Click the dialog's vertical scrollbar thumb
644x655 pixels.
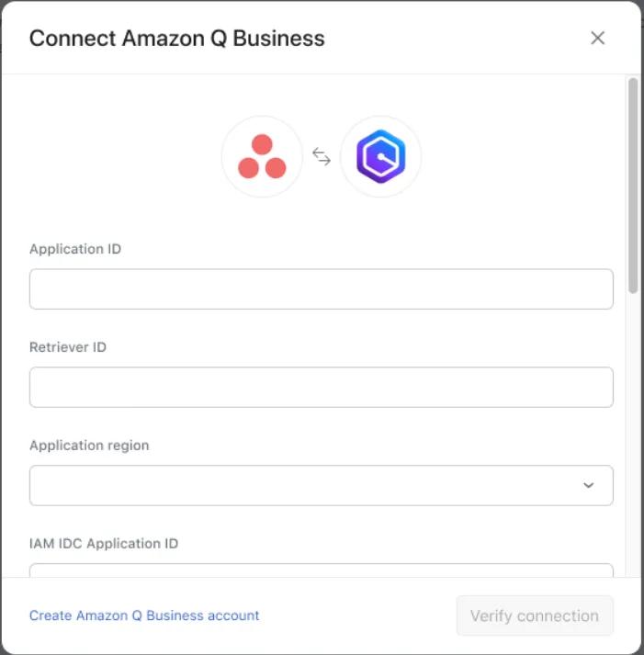632,184
